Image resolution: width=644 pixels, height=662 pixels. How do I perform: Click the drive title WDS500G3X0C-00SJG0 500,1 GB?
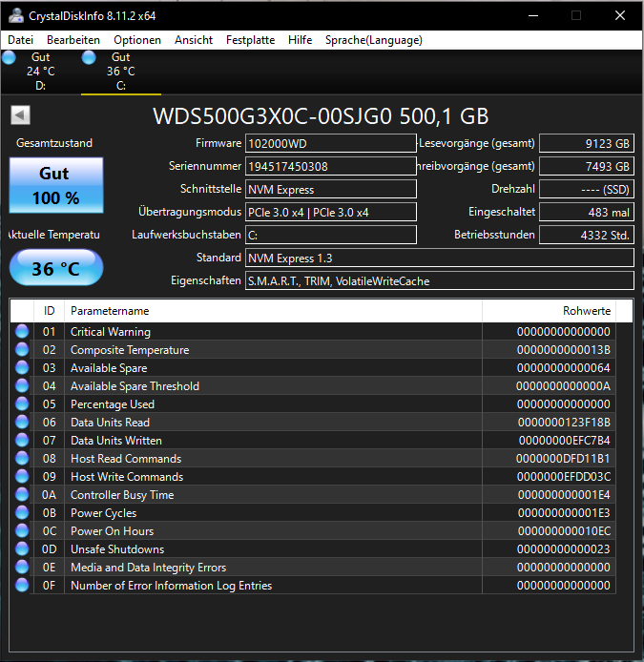pos(321,116)
